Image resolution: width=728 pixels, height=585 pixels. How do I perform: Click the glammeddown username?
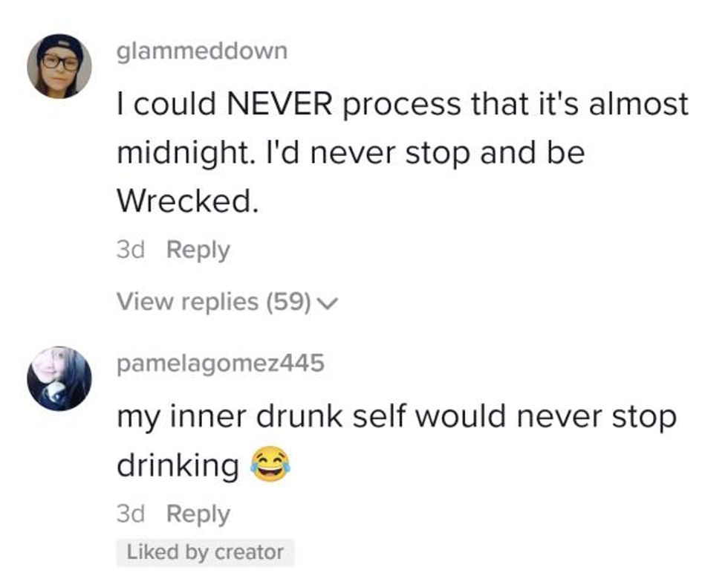point(201,51)
